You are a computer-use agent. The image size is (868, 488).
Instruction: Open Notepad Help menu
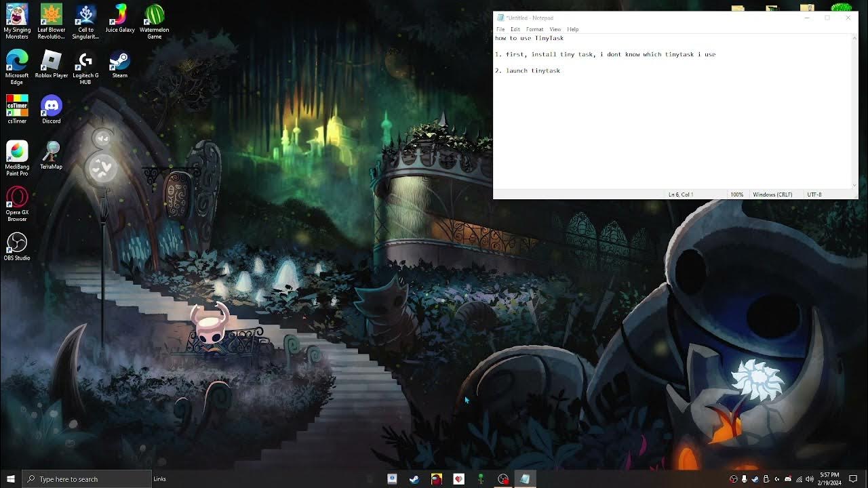[572, 29]
